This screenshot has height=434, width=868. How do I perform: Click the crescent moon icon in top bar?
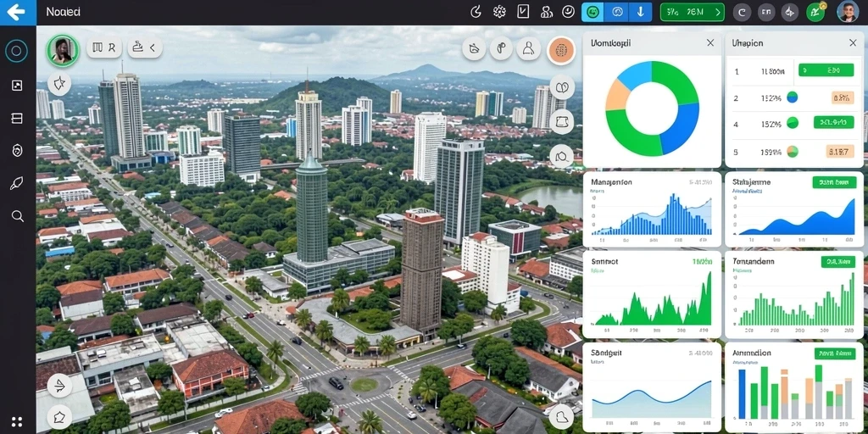point(476,12)
